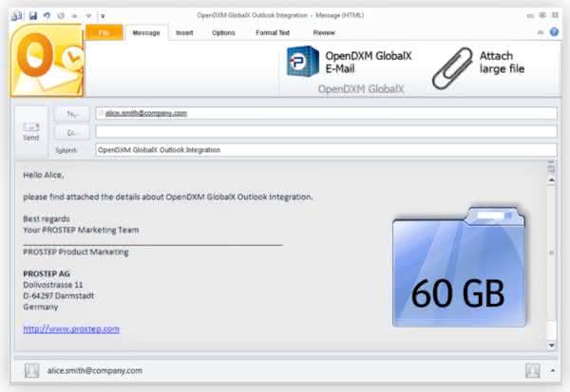Click 'D-64297 Darmstadt' in the signature
The height and width of the screenshot is (392, 570).
[59, 296]
